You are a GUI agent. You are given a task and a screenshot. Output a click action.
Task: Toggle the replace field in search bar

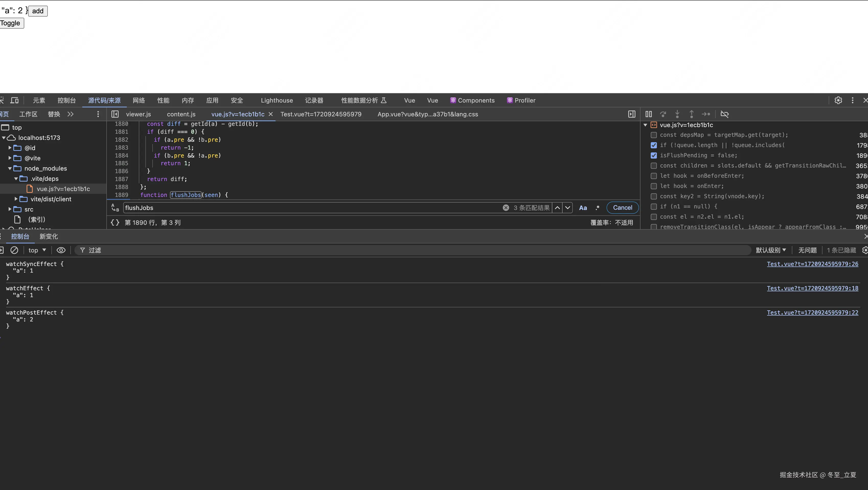point(115,208)
